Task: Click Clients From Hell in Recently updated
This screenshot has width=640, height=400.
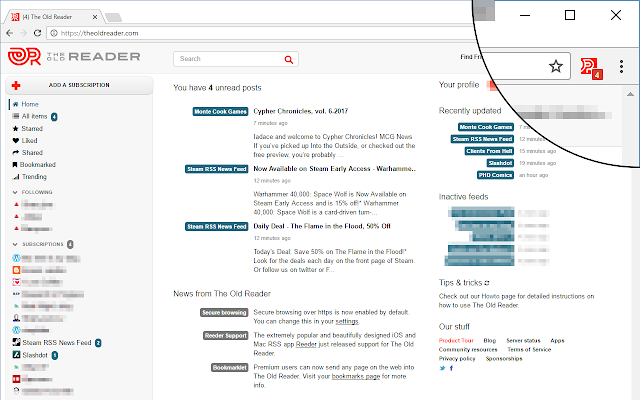Action: tap(489, 151)
